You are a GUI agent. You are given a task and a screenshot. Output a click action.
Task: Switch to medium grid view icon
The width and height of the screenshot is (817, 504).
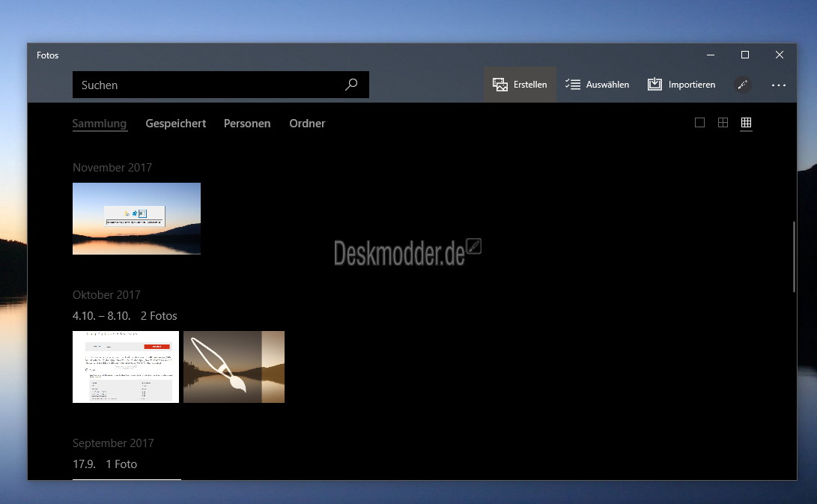pyautogui.click(x=723, y=123)
